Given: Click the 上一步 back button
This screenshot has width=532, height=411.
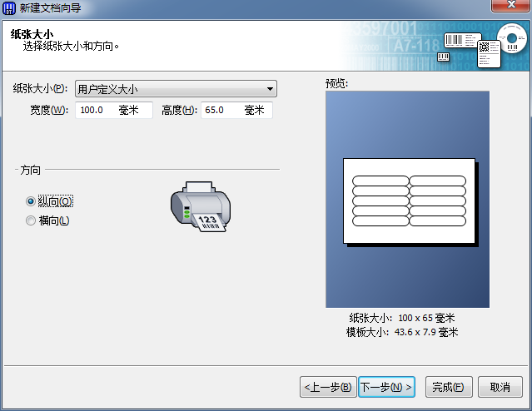Looking at the screenshot, I should [x=328, y=387].
